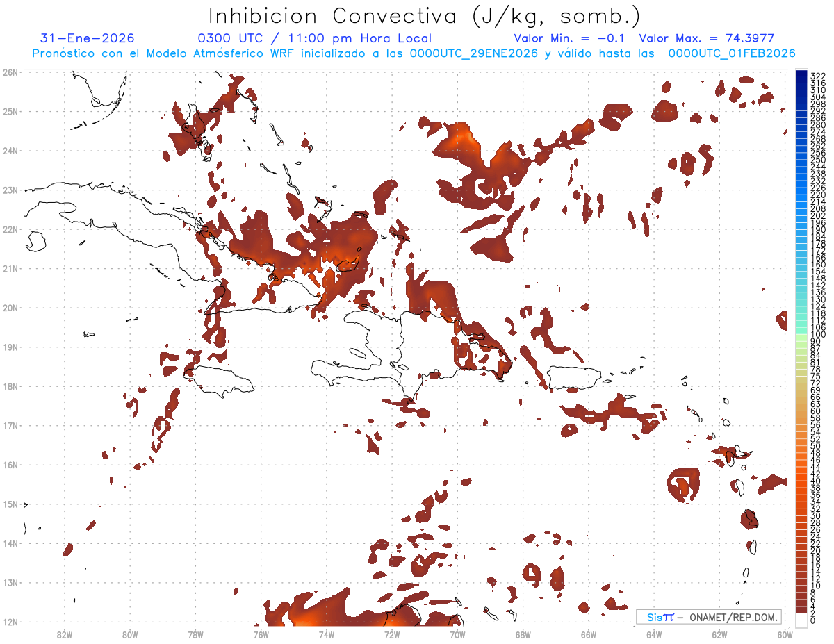This screenshot has width=834, height=644.
Task: Click the title 'Inhibicion Convectiva (J/kg, somb.)'
Action: coord(424,16)
